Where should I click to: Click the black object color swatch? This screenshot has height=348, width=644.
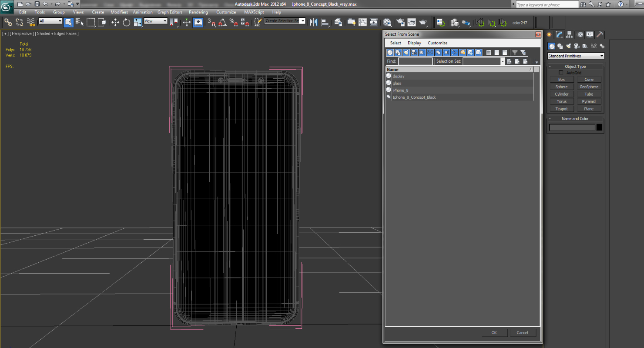click(599, 127)
